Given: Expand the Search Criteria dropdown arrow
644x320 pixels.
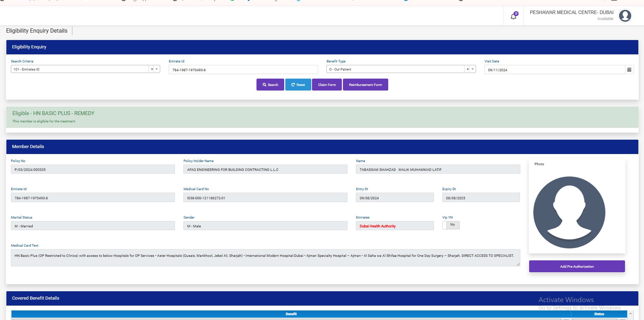Looking at the screenshot, I should pos(157,69).
